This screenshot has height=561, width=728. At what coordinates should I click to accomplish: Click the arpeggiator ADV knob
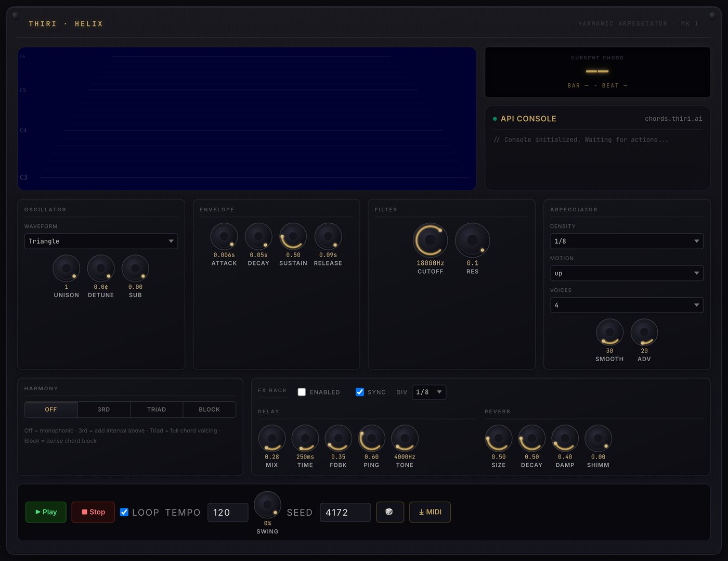[x=644, y=333]
